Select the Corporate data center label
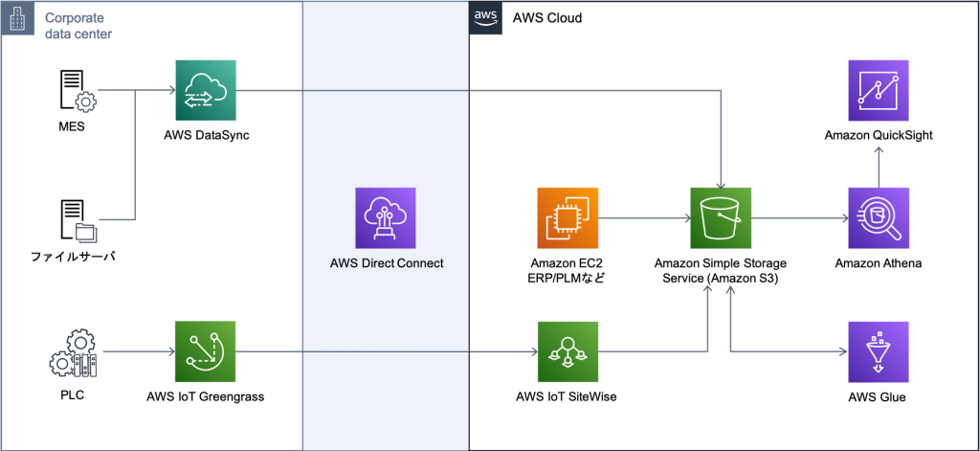The image size is (980, 451). [78, 26]
